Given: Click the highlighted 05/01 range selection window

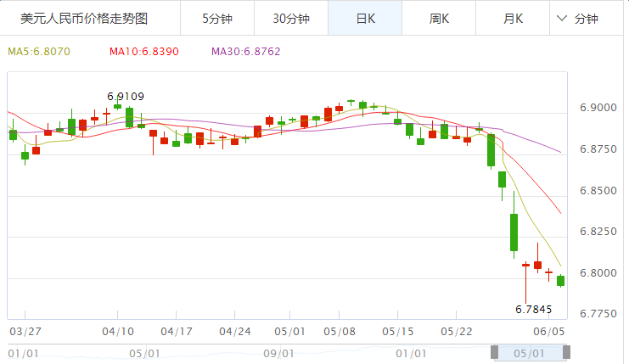Looking at the screenshot, I should click(531, 353).
